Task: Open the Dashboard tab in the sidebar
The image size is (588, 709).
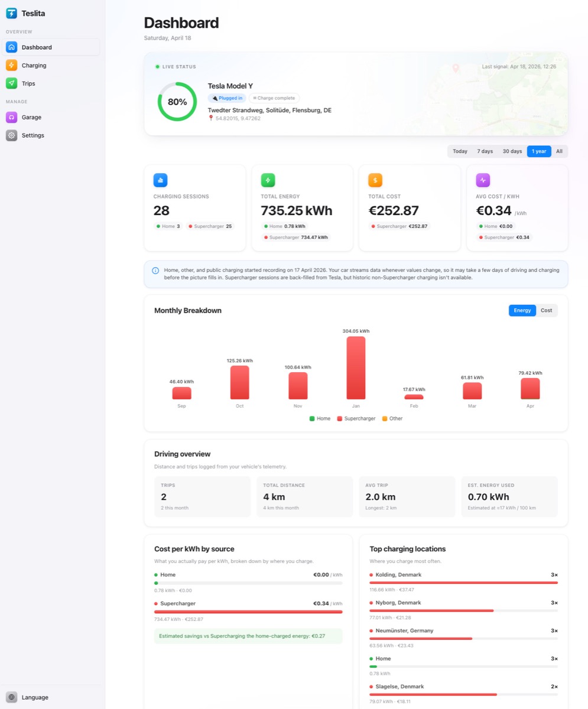Action: 37,47
